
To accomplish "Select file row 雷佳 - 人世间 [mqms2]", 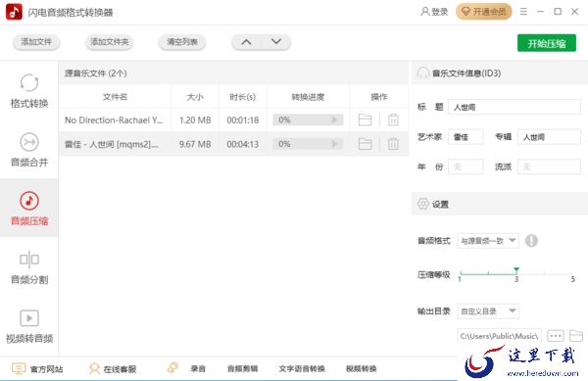I will point(233,144).
